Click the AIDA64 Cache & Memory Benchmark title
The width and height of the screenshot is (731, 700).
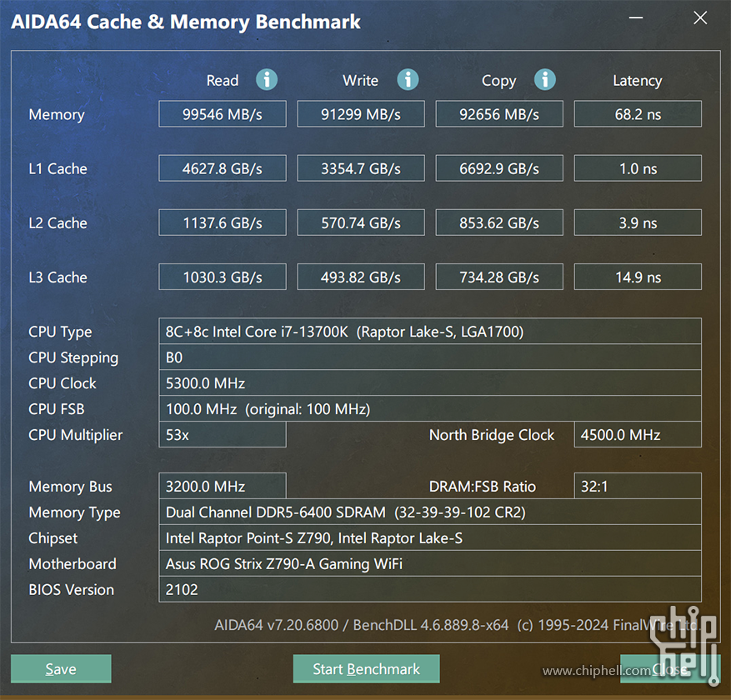pos(186,22)
